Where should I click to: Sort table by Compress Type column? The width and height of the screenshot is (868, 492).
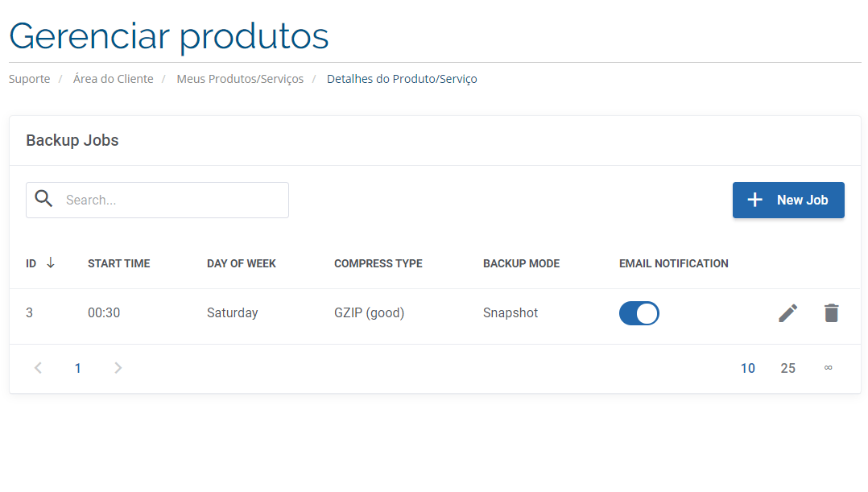[378, 263]
